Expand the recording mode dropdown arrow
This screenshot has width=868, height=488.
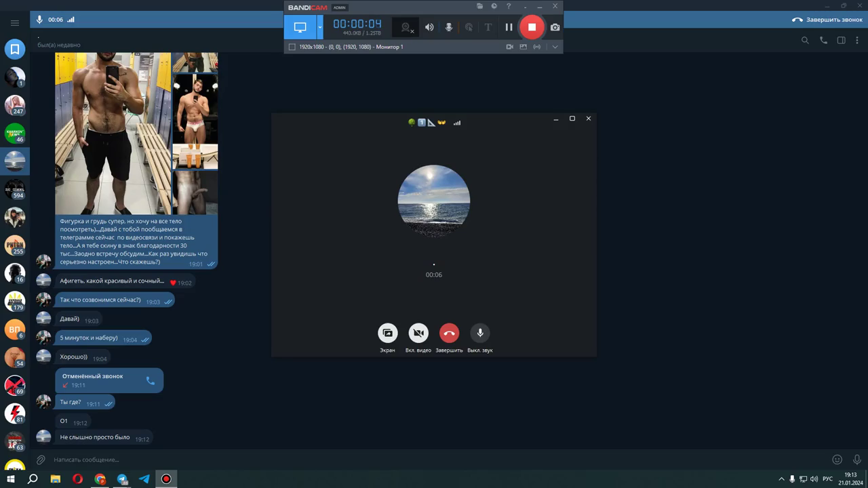pos(319,27)
